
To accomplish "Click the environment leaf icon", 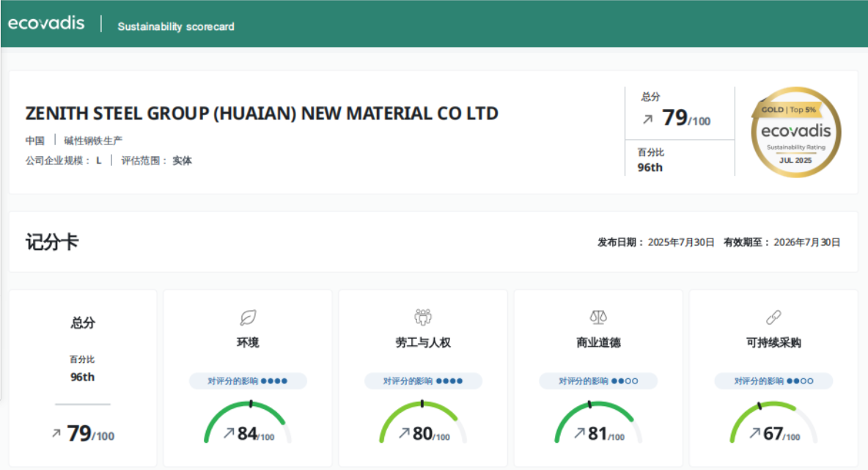I will point(248,317).
